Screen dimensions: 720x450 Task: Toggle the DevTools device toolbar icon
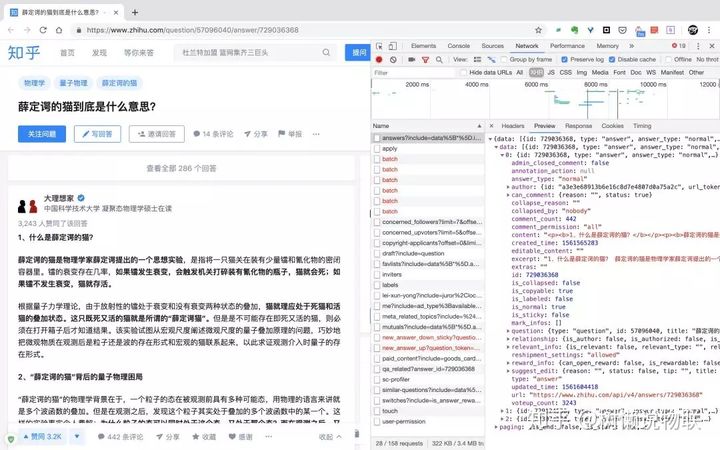click(x=393, y=46)
